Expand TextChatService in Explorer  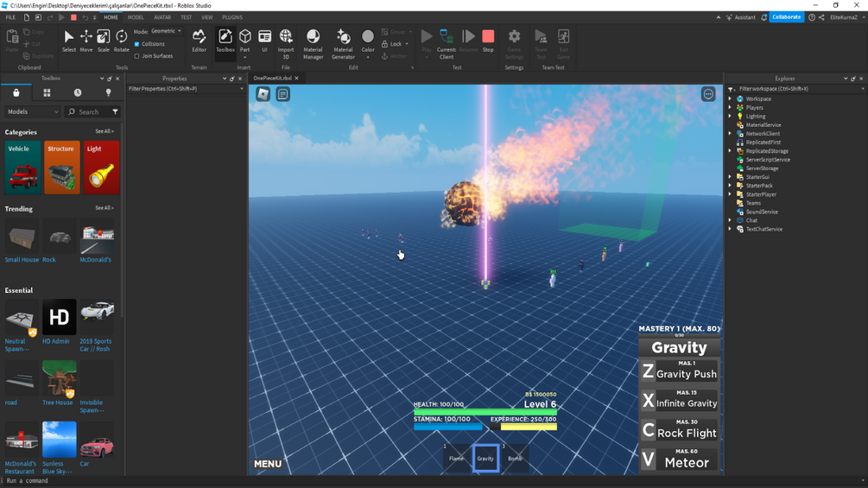730,229
